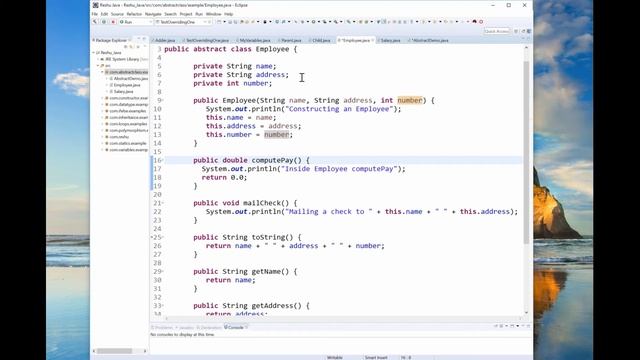
Task: Open AbstractDemo.java in Package Explorer
Action: tap(130, 78)
